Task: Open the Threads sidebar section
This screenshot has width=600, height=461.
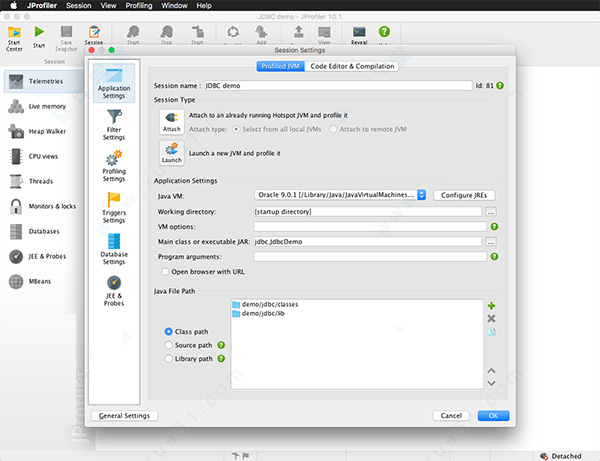Action: click(x=44, y=181)
